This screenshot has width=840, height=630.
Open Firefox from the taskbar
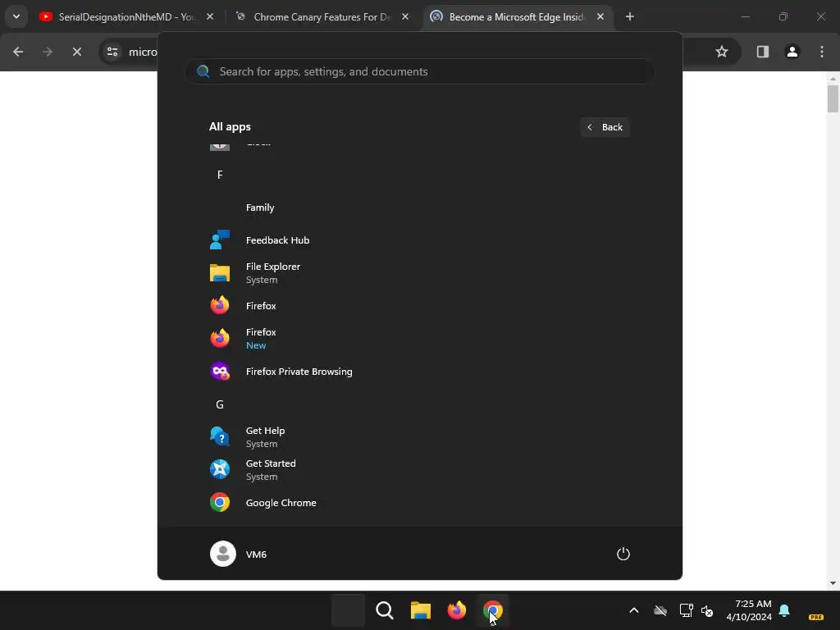[x=456, y=610]
